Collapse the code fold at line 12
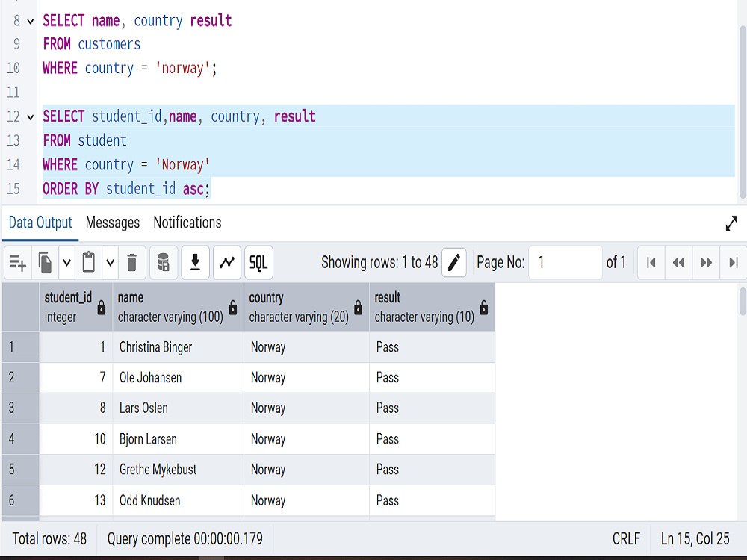This screenshot has height=560, width=747. point(31,117)
